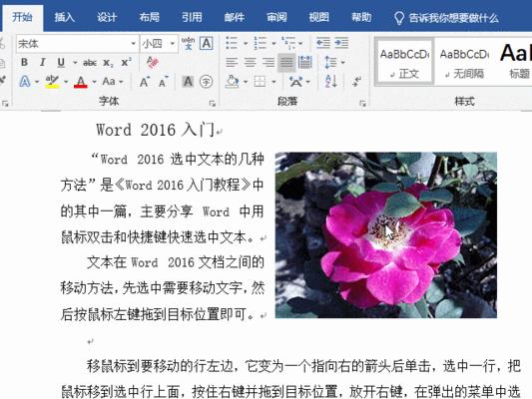The width and height of the screenshot is (532, 399).
Task: Toggle Bold formatting
Action: (x=24, y=63)
